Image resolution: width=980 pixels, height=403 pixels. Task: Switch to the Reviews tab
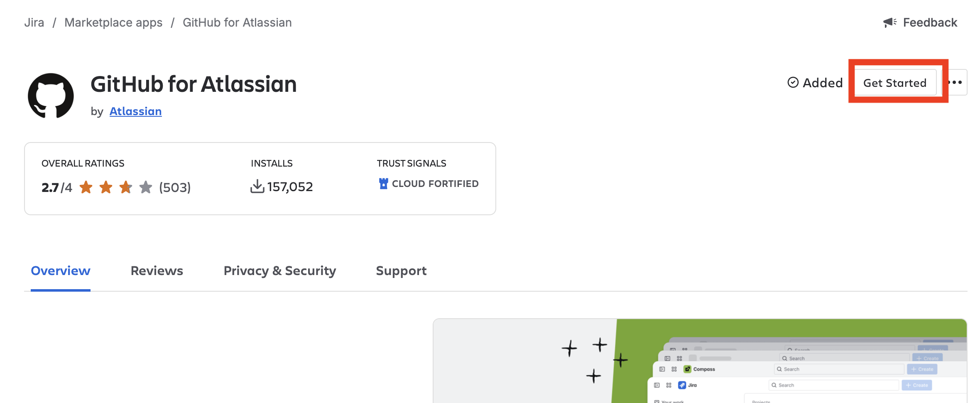tap(157, 271)
